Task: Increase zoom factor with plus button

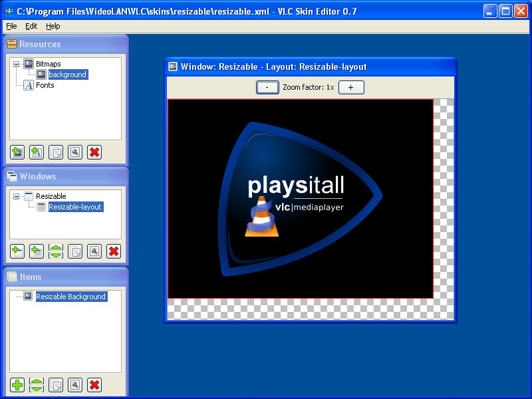Action: point(351,87)
